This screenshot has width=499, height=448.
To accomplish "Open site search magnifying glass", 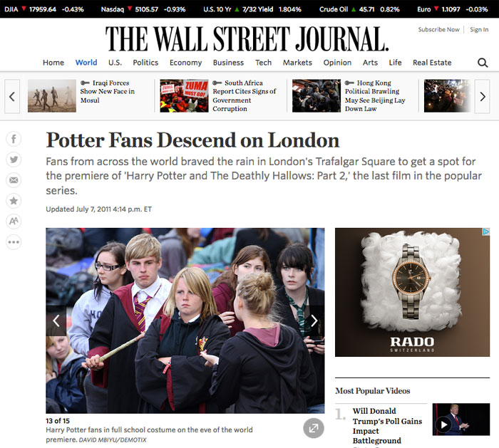I will (483, 63).
